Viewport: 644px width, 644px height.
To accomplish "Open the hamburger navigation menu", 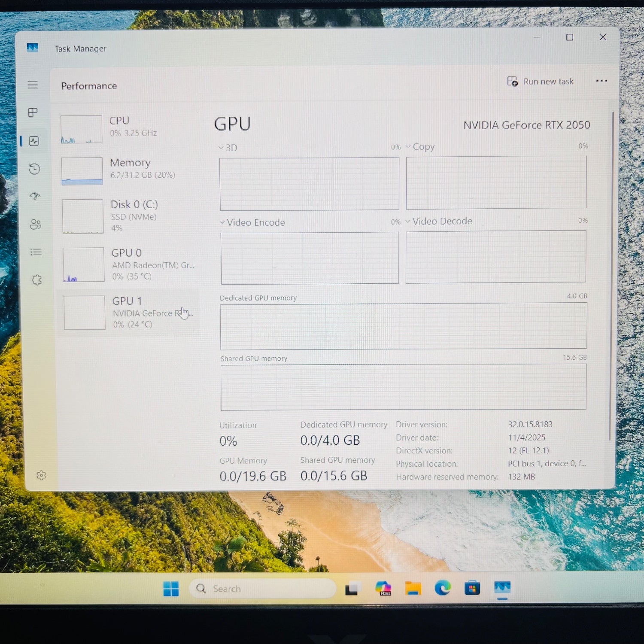I will [33, 85].
